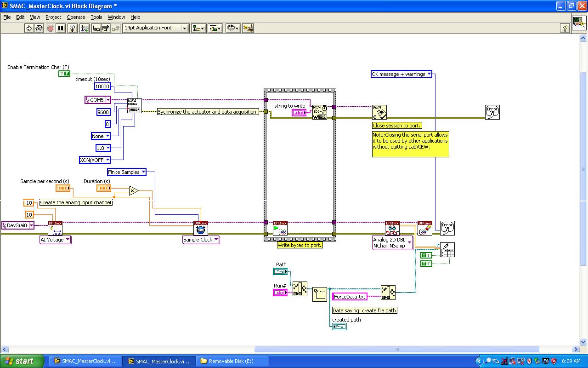Click the 10000 timeout constant
588x368 pixels.
coord(102,86)
